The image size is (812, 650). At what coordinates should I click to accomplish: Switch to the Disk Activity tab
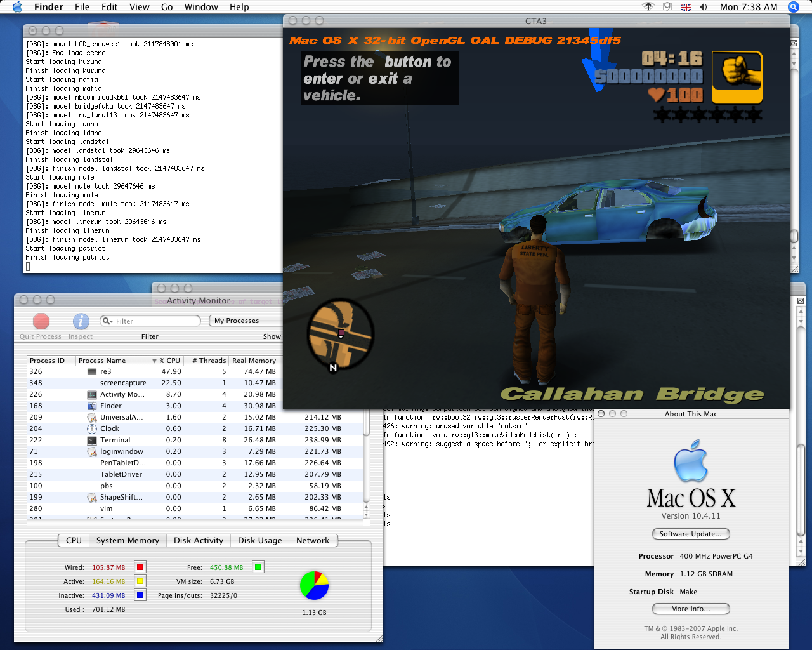[199, 540]
